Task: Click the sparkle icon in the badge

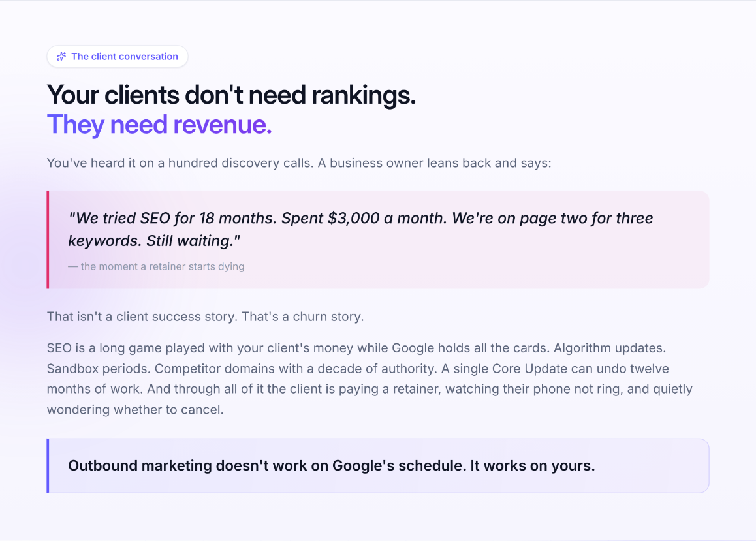Action: tap(61, 56)
